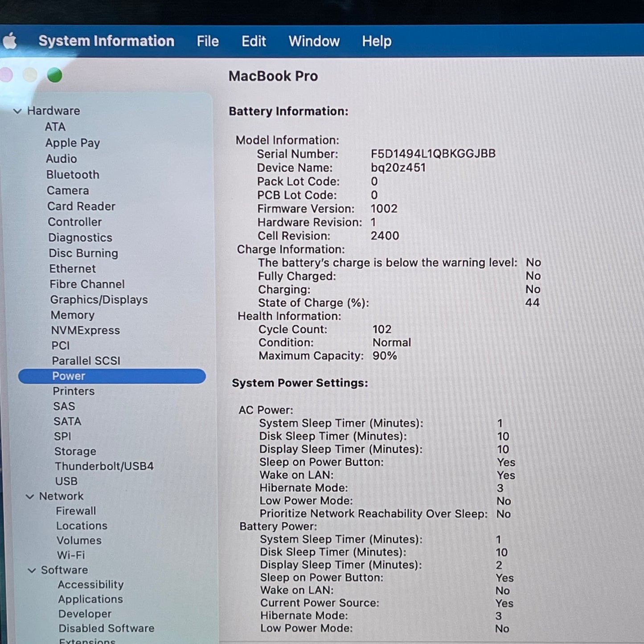Viewport: 644px width, 644px height.
Task: Open the System Information menu
Action: coord(107,41)
